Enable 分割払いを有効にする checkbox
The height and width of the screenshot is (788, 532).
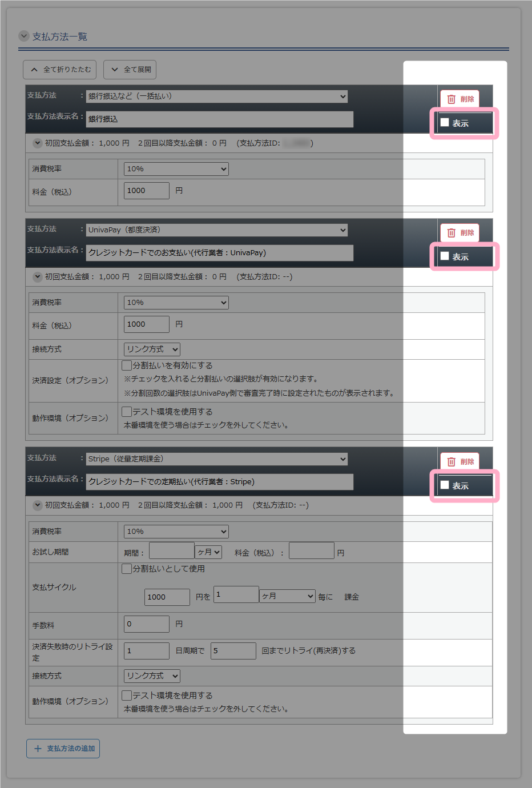coord(127,365)
